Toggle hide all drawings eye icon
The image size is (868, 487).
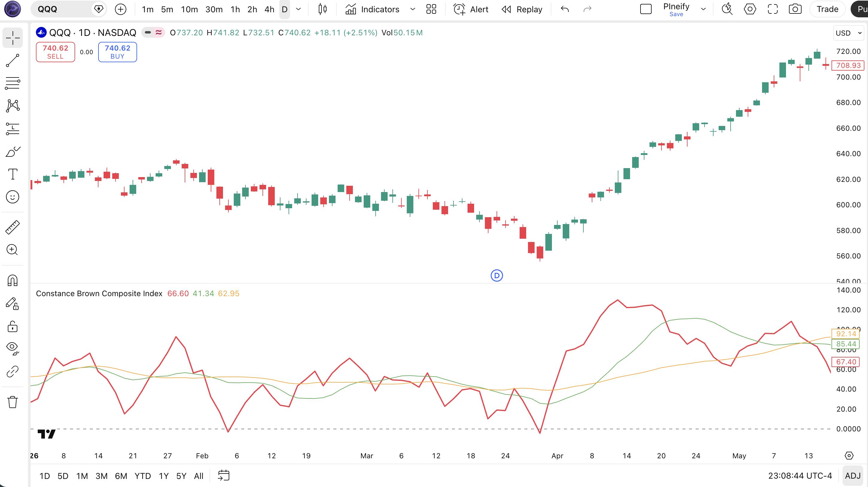[x=13, y=348]
